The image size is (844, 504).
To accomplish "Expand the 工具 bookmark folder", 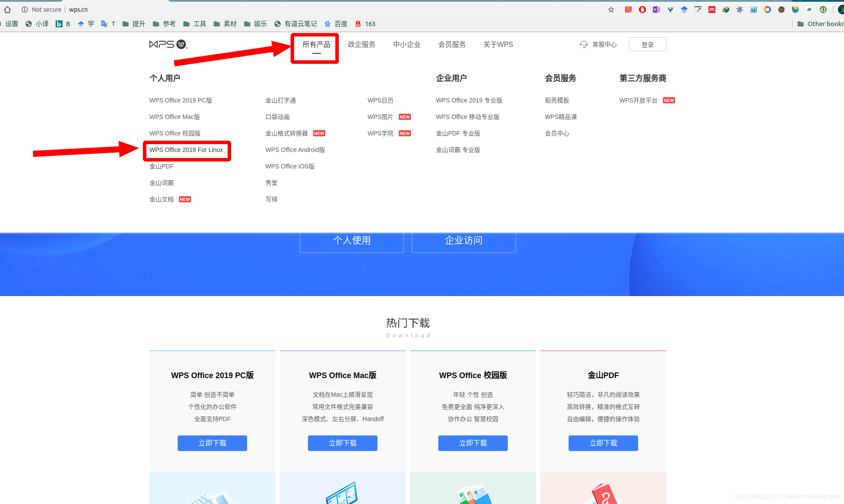I will [x=195, y=24].
